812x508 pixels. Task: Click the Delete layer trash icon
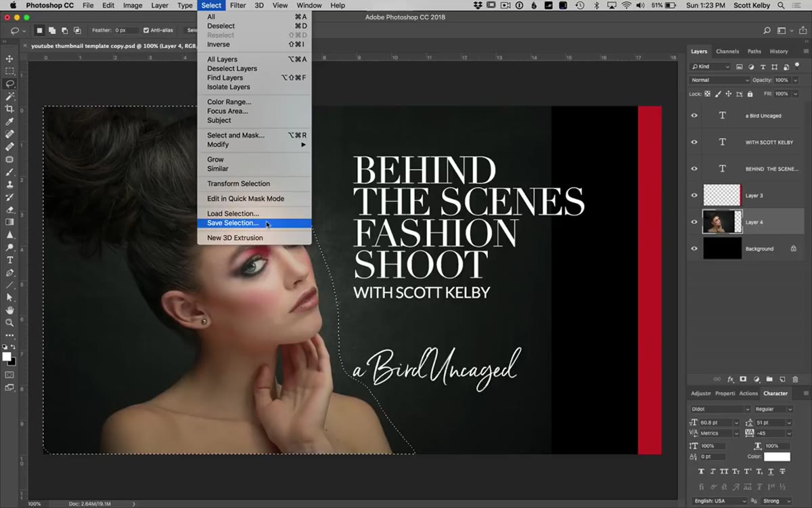(x=795, y=379)
